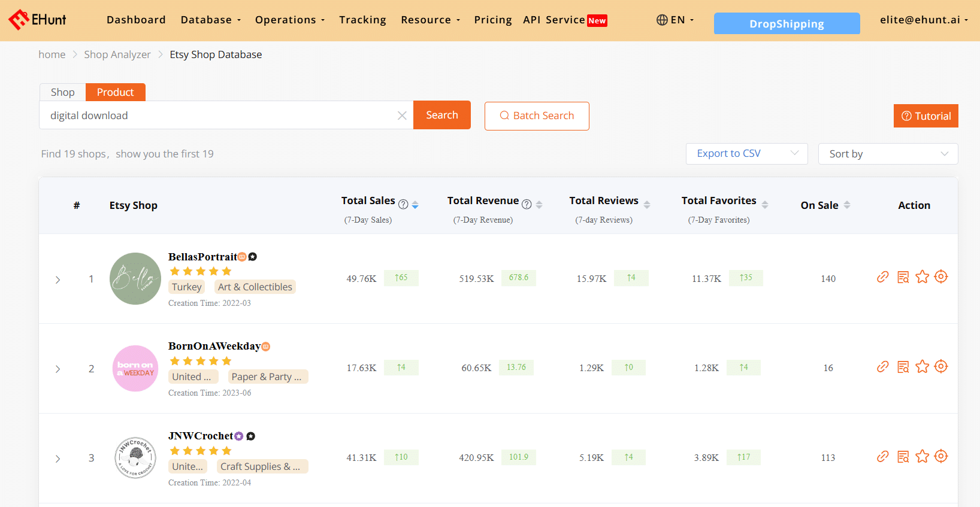Image resolution: width=980 pixels, height=507 pixels.
Task: Sort by Total Revenue arrows
Action: pyautogui.click(x=539, y=205)
